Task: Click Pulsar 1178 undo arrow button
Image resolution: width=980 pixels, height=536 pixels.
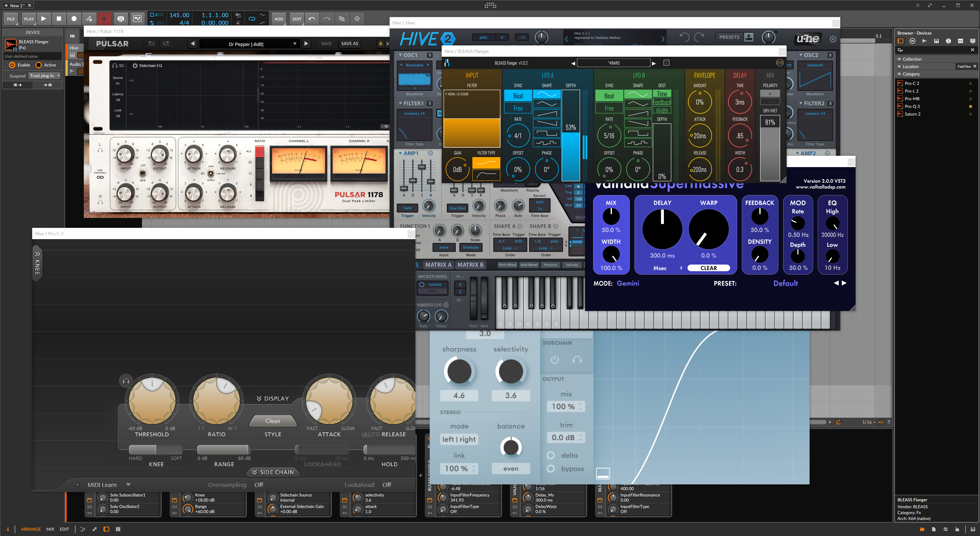Action: [x=151, y=43]
